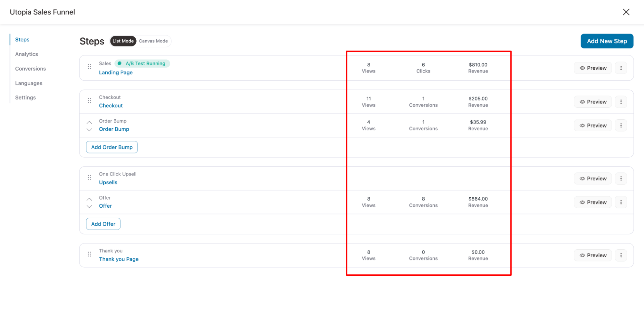Close the Utopia Sales Funnel dialog
Screen dimensions: 644x316
(626, 12)
